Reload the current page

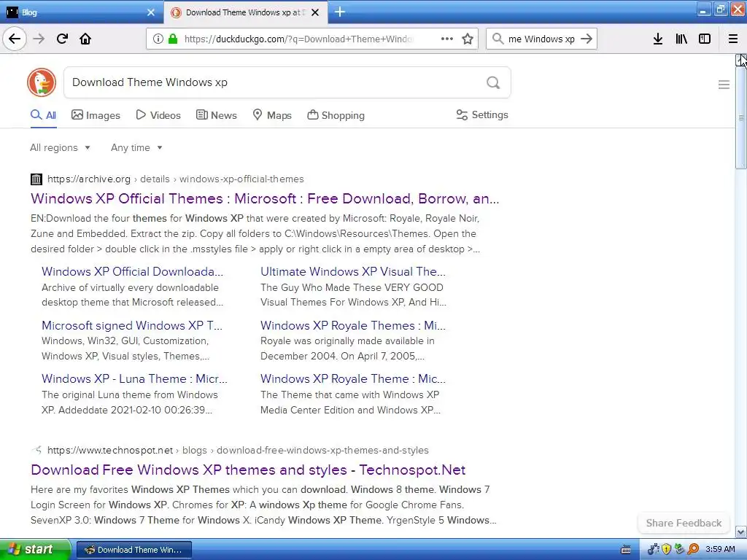[x=62, y=39]
